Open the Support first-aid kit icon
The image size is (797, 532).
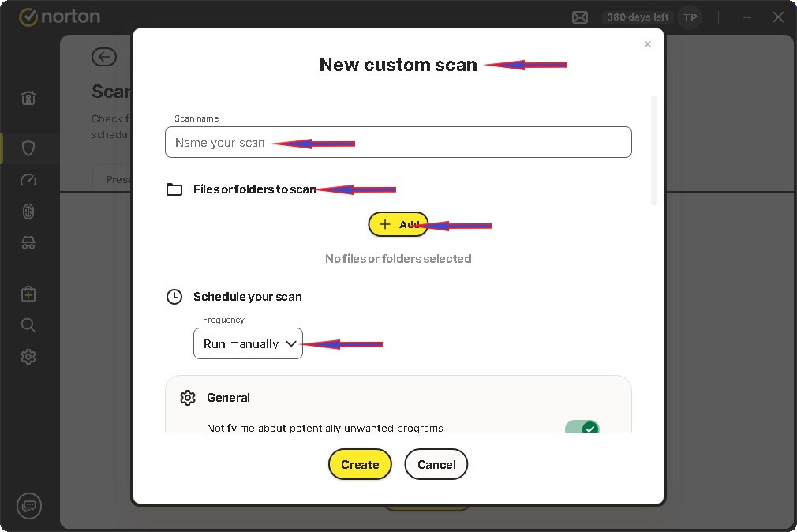tap(28, 293)
